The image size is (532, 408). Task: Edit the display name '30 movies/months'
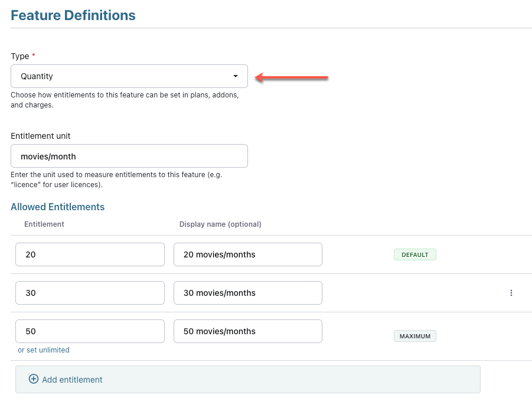pyautogui.click(x=247, y=293)
